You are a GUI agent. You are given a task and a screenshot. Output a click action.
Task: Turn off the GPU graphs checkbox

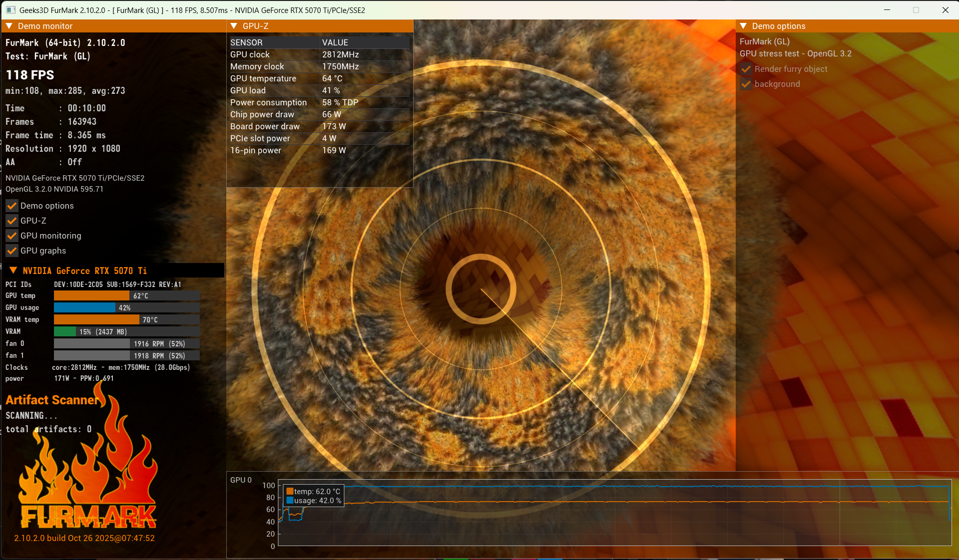12,251
